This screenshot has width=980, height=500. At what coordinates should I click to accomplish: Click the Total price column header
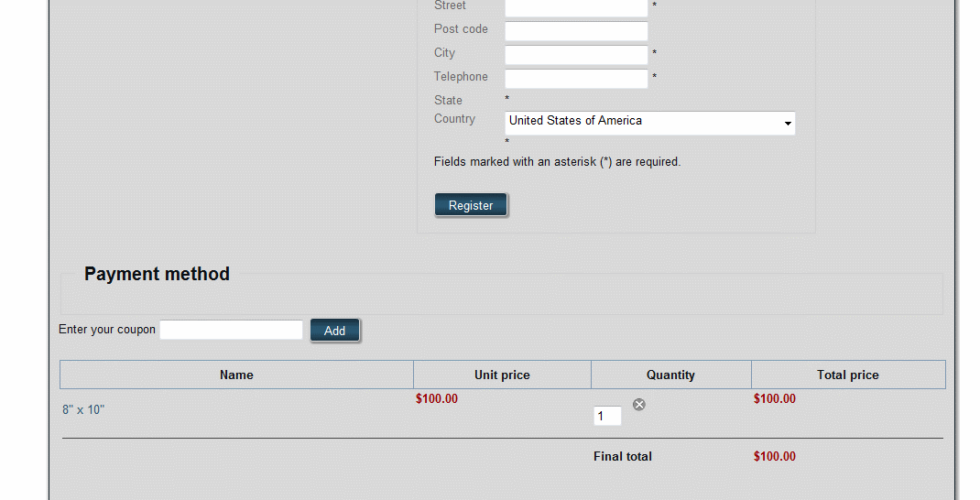coord(847,375)
